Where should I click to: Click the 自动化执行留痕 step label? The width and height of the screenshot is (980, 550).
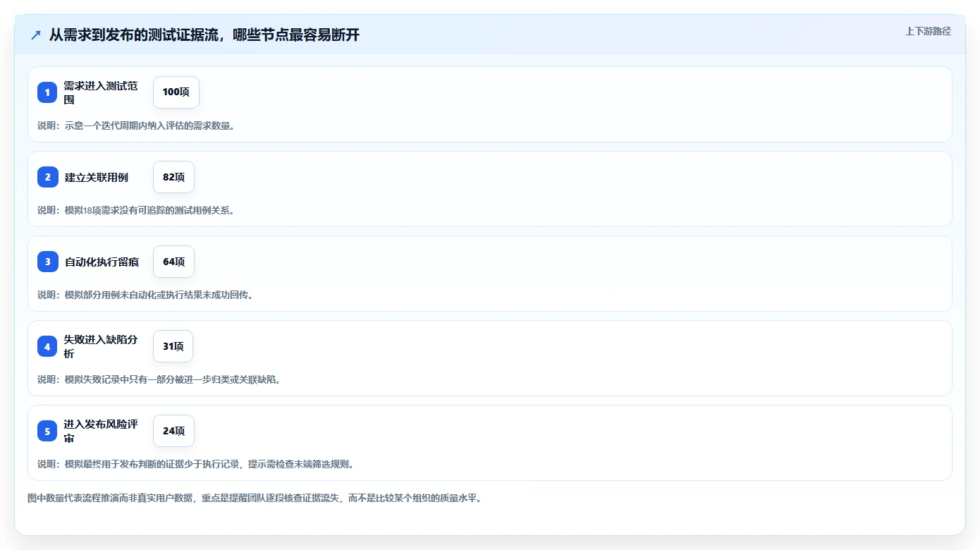pyautogui.click(x=102, y=262)
